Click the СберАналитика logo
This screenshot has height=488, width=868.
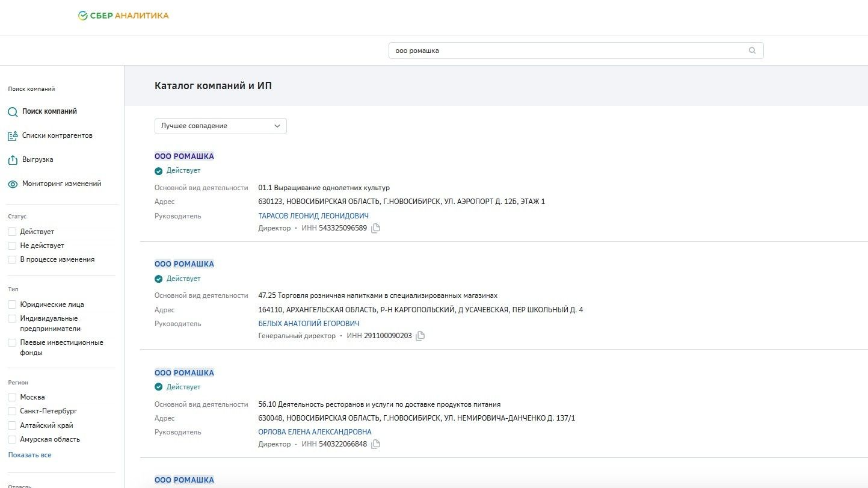(x=122, y=16)
